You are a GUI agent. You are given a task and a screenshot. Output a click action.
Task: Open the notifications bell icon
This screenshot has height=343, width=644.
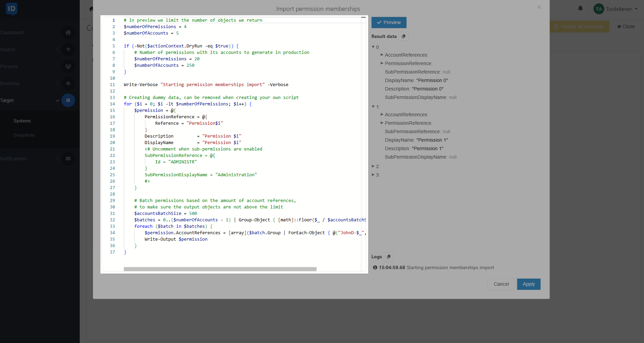click(x=581, y=8)
